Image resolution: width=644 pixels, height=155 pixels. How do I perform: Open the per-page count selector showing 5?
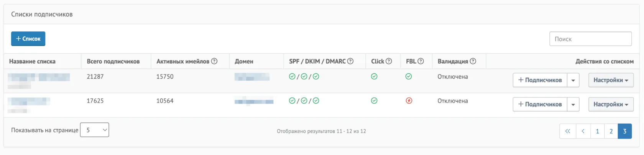[x=94, y=130]
